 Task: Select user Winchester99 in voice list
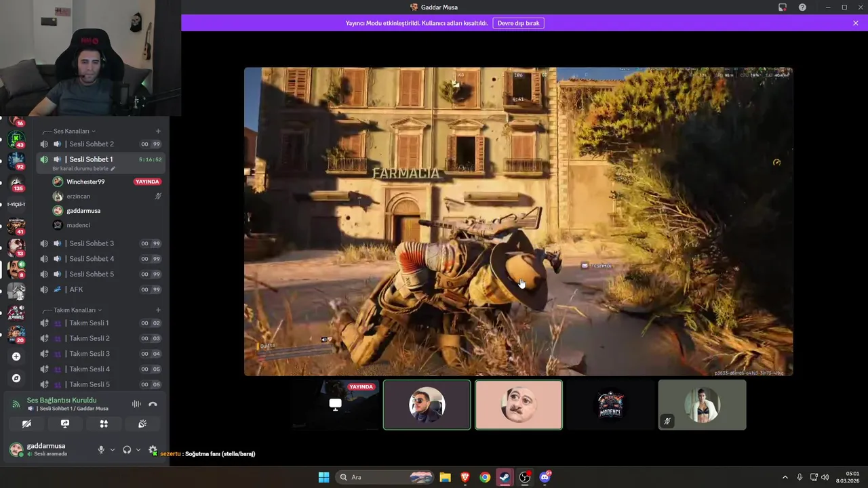pyautogui.click(x=107, y=182)
